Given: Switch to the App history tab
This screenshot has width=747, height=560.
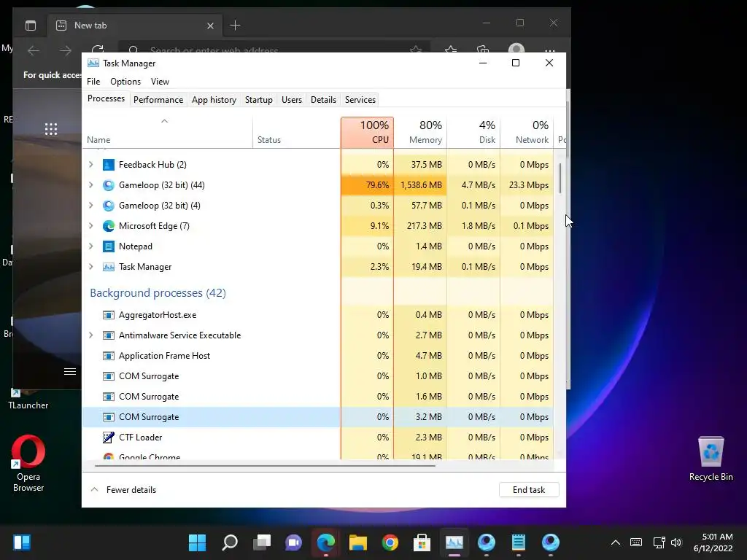Looking at the screenshot, I should [x=214, y=100].
